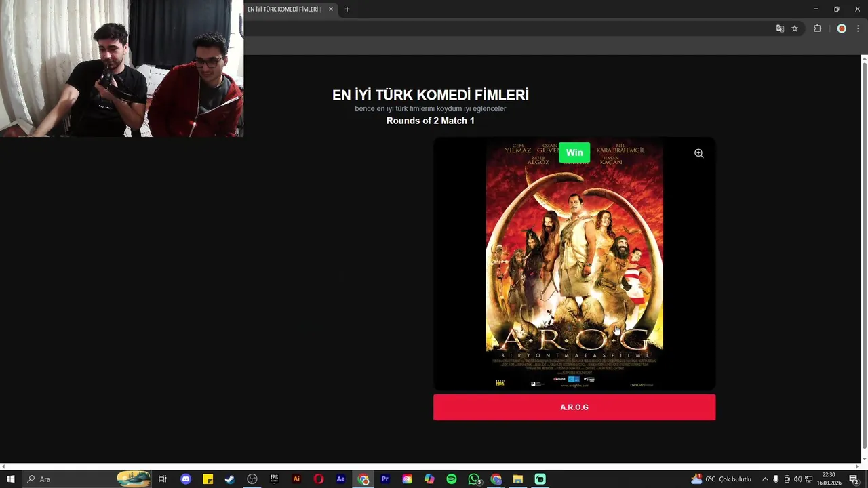The height and width of the screenshot is (488, 868).
Task: Open Opera browser from the taskbar
Action: [319, 479]
